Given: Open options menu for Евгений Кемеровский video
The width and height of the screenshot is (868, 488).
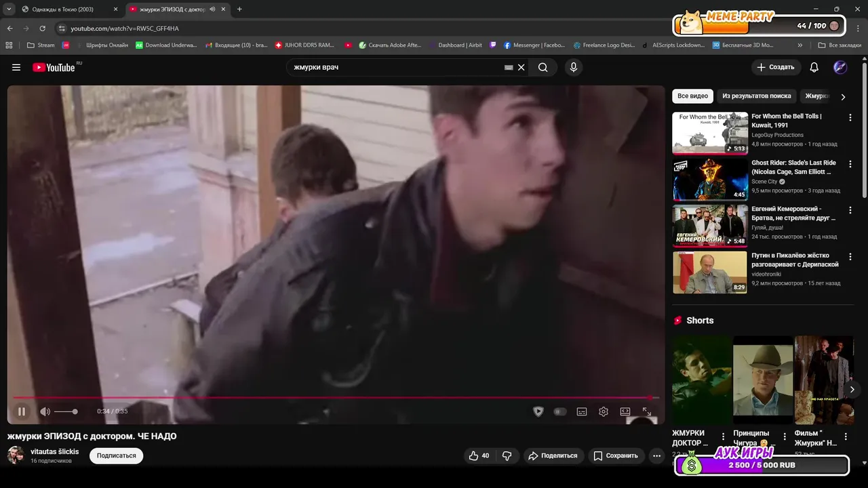Looking at the screenshot, I should (x=850, y=210).
